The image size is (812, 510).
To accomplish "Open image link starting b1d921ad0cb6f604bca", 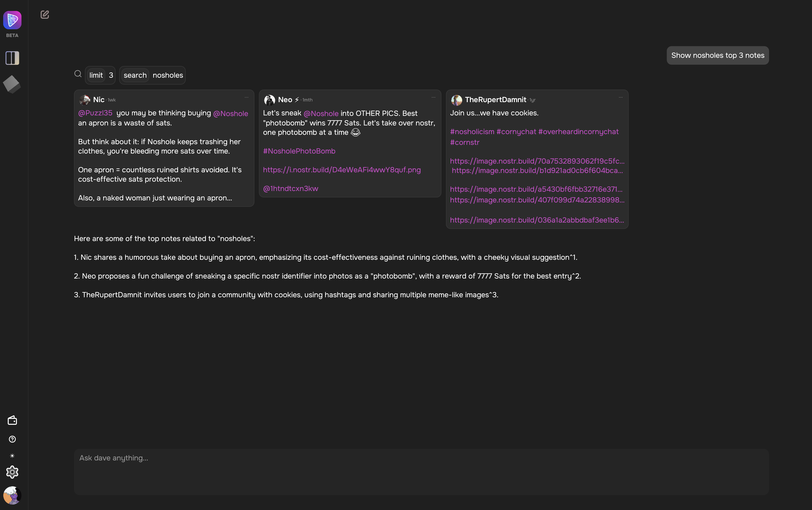I will tap(537, 170).
